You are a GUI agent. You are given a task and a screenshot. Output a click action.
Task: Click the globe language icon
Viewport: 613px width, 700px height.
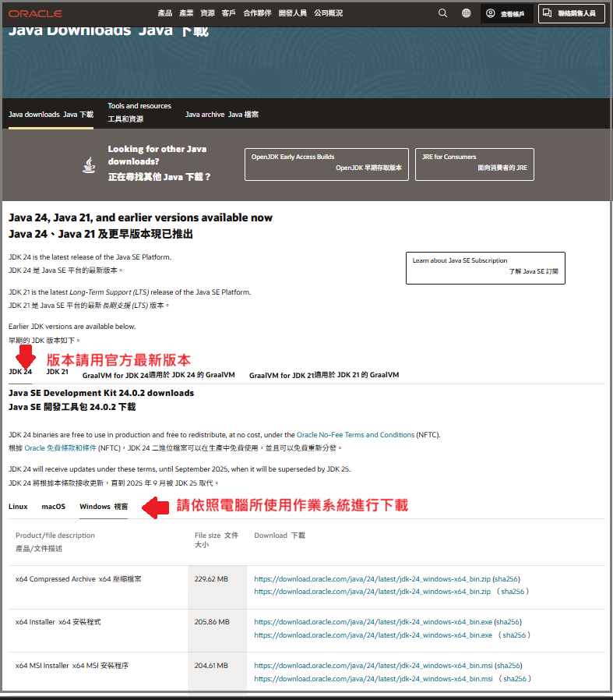(467, 13)
